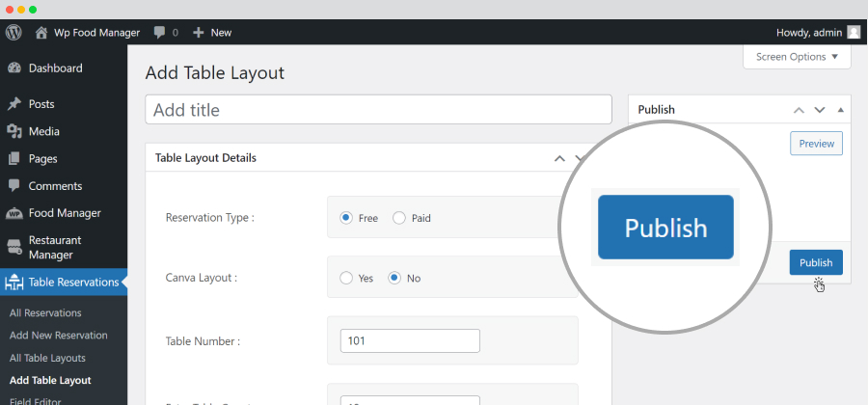Click the green macOS fullscreen button

pyautogui.click(x=33, y=10)
